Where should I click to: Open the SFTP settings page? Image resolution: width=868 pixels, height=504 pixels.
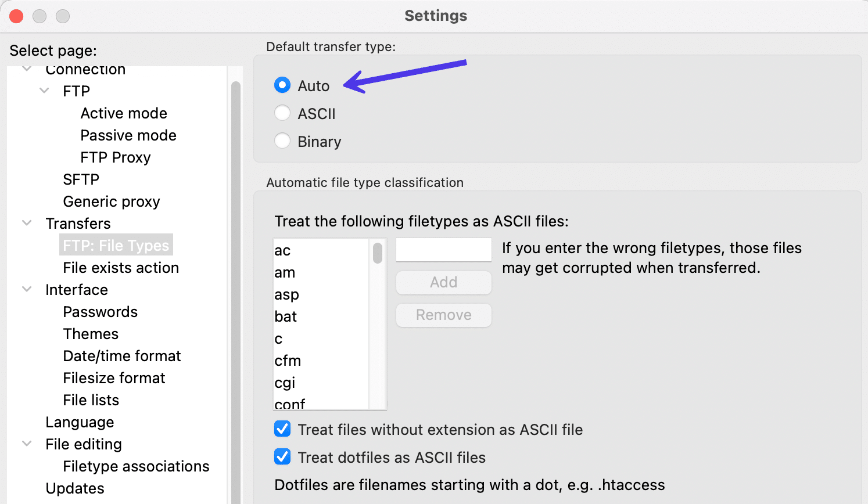tap(81, 179)
